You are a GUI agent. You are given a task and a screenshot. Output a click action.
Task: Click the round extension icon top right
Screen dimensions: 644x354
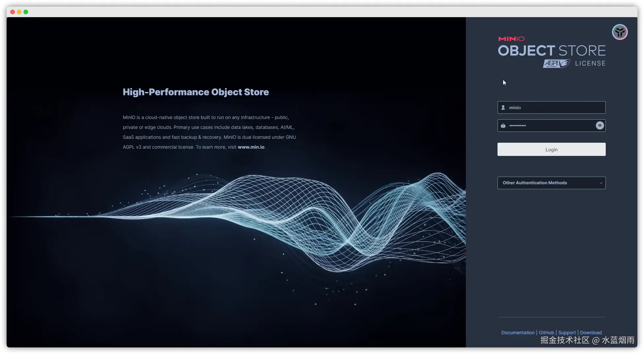[x=620, y=32]
